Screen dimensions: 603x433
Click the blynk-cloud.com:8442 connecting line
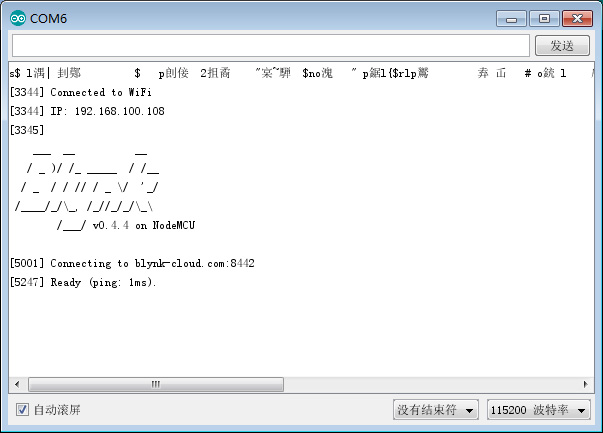click(x=132, y=263)
